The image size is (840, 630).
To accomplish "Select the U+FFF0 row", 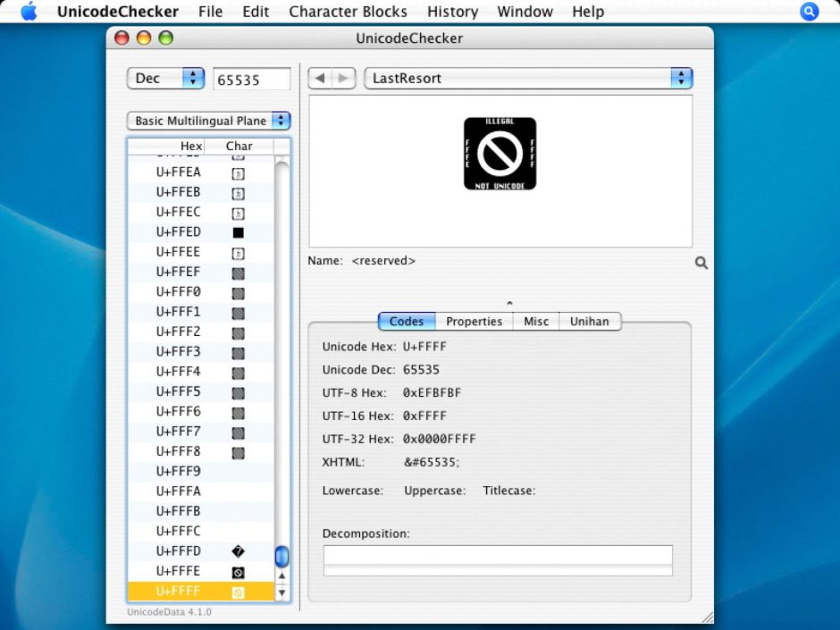I will (x=201, y=292).
